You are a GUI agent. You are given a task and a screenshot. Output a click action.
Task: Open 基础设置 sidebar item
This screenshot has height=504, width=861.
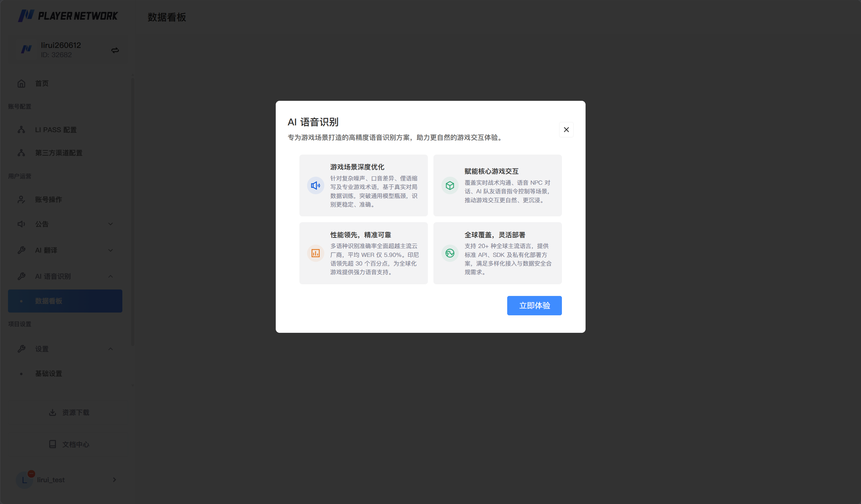[65, 373]
